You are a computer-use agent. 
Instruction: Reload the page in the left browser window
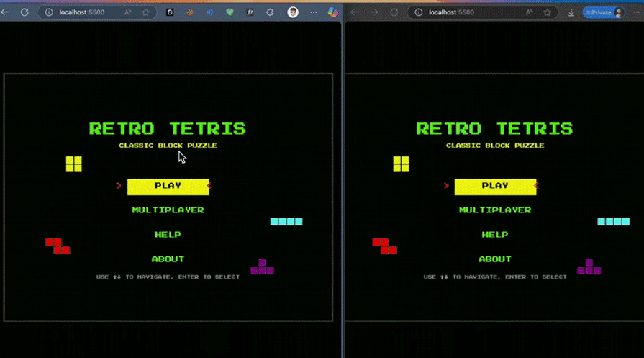pyautogui.click(x=24, y=12)
